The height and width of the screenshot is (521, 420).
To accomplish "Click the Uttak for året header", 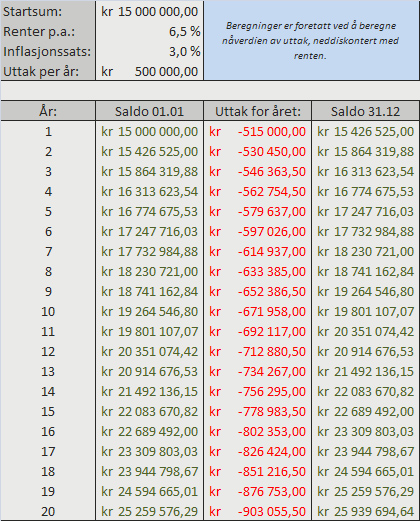I will click(x=258, y=111).
